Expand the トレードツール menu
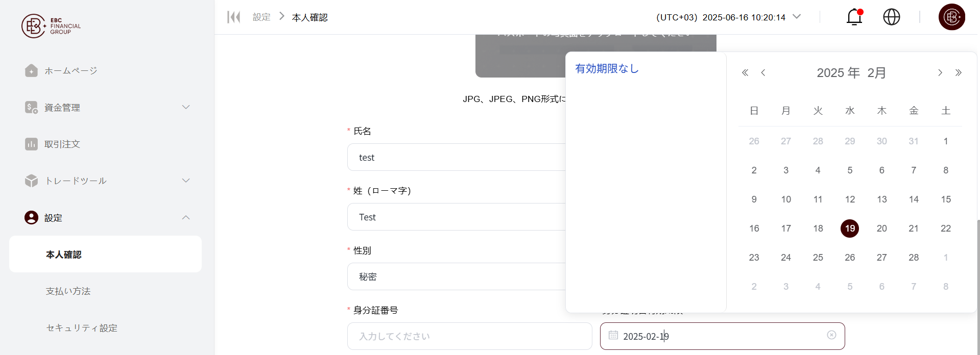This screenshot has width=980, height=355. 186,181
